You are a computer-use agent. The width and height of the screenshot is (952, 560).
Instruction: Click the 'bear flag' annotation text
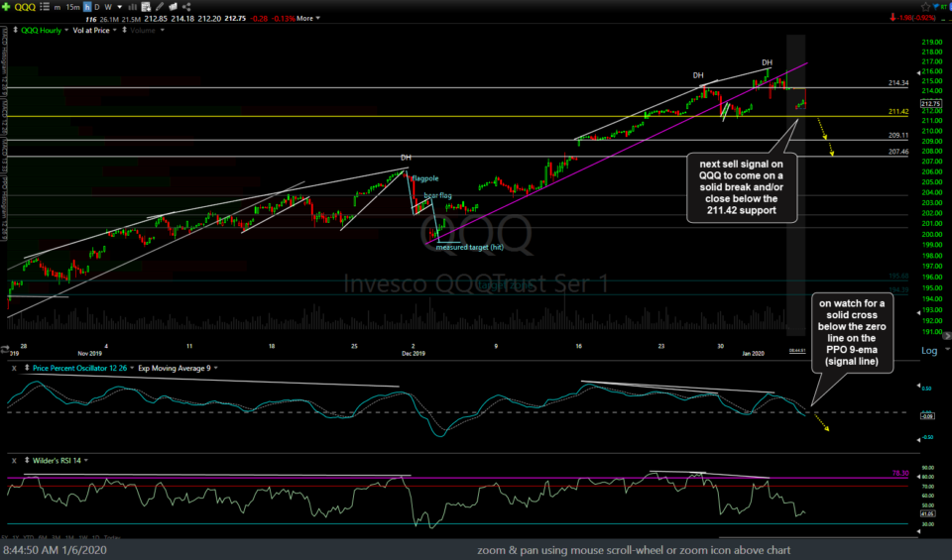pos(437,196)
